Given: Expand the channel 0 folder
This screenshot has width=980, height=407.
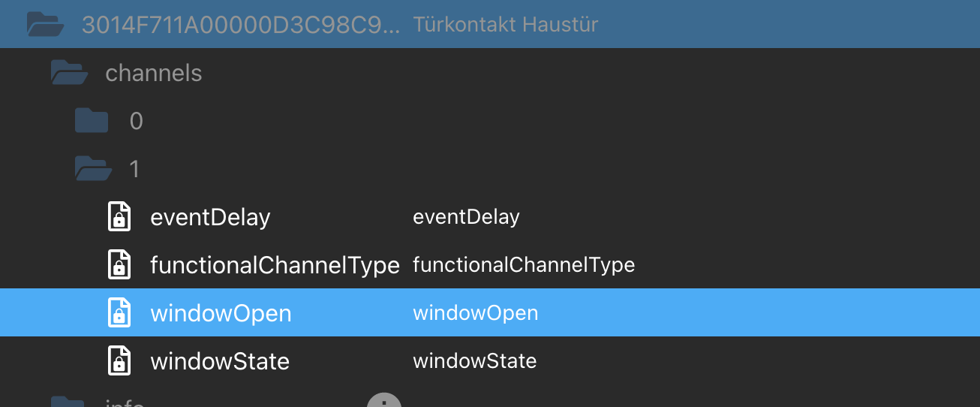Looking at the screenshot, I should [92, 121].
